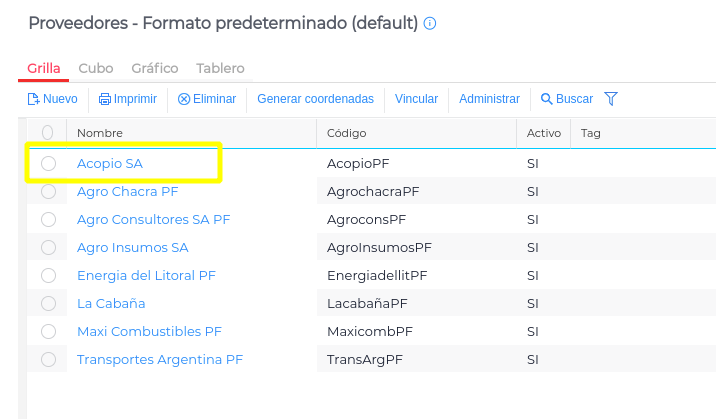Click the filter funnel icon
This screenshot has width=716, height=419.
tap(611, 99)
